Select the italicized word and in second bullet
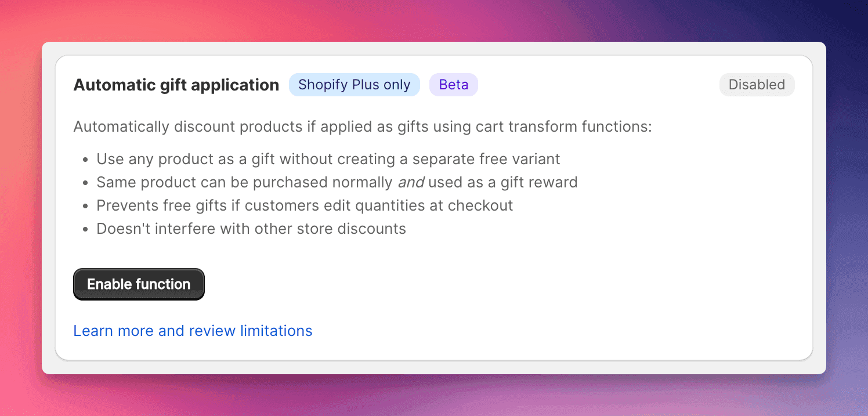The image size is (868, 416). [411, 182]
